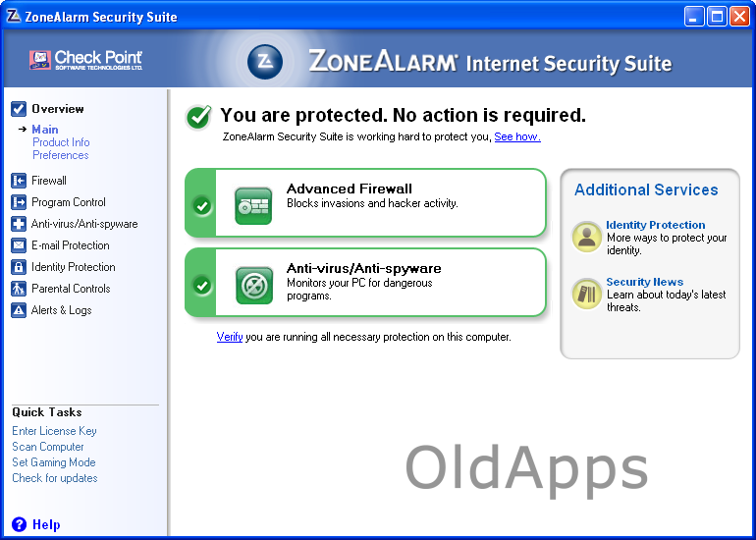Click the See how link

click(516, 136)
